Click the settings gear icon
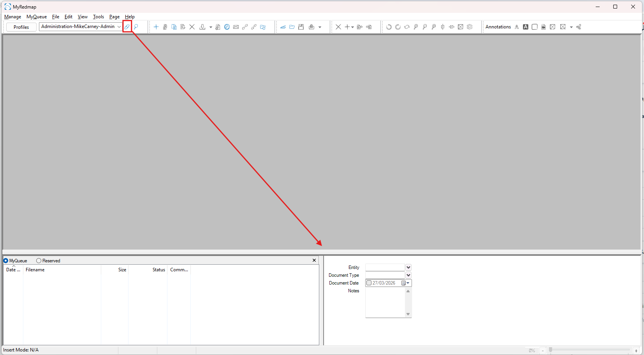This screenshot has width=644, height=355. (470, 27)
